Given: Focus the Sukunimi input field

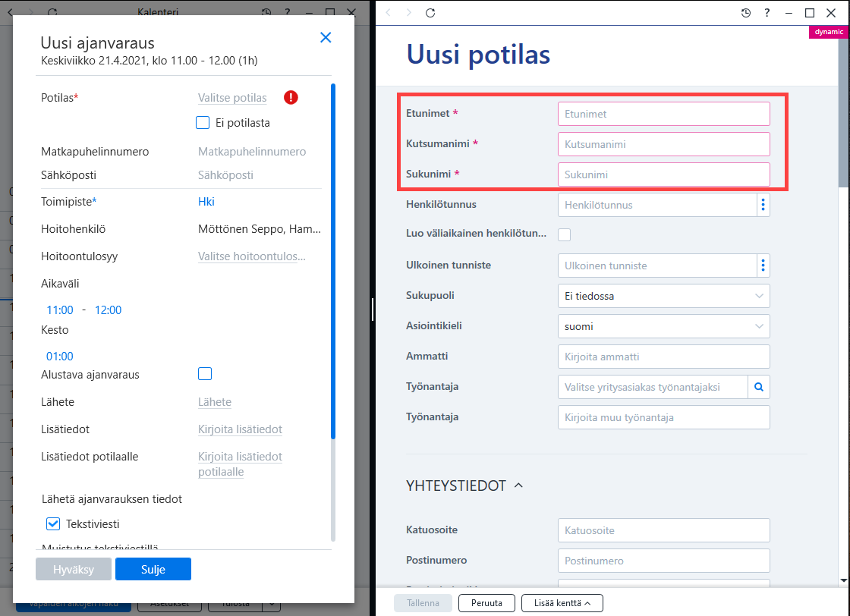Looking at the screenshot, I should [663, 174].
